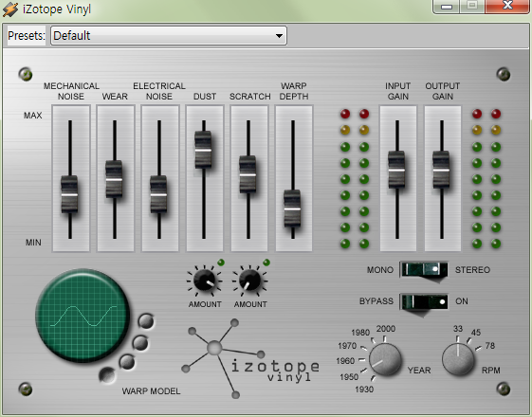Click the YEAR label

click(419, 371)
